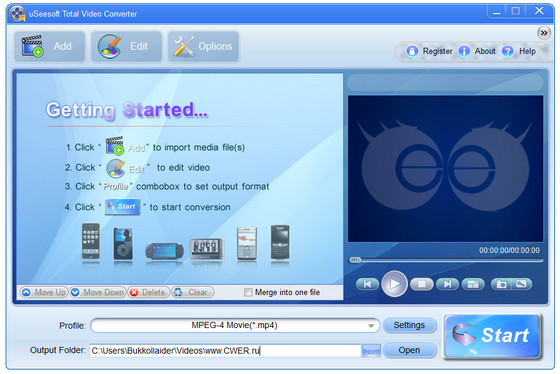Close the converter window

[x=539, y=11]
